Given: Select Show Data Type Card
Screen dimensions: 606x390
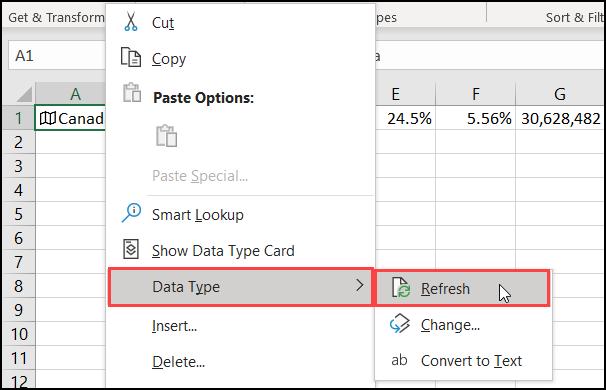Looking at the screenshot, I should tap(240, 250).
